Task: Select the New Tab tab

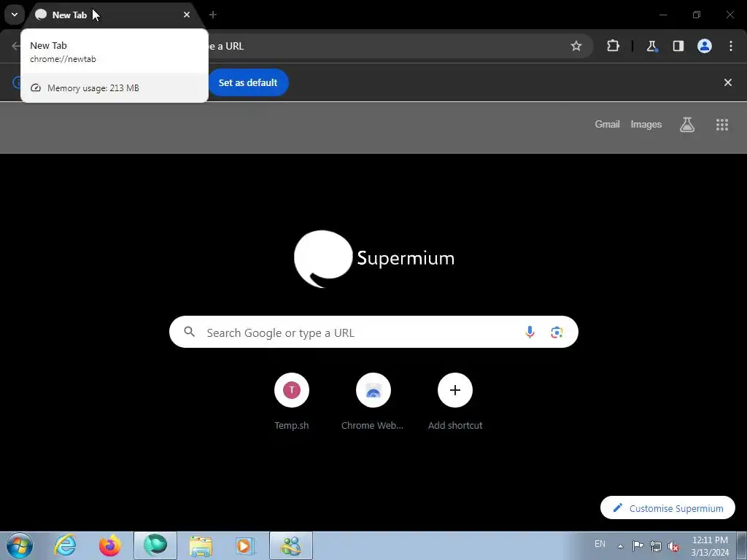Action: (x=116, y=15)
